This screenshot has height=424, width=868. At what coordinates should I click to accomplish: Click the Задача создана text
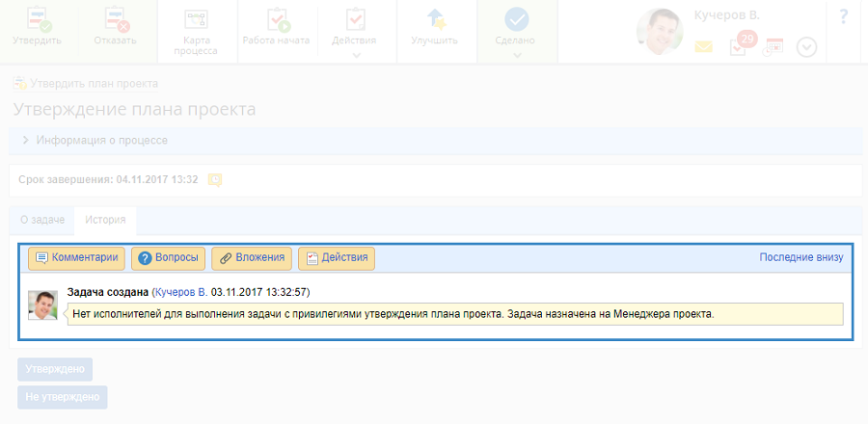pos(108,291)
